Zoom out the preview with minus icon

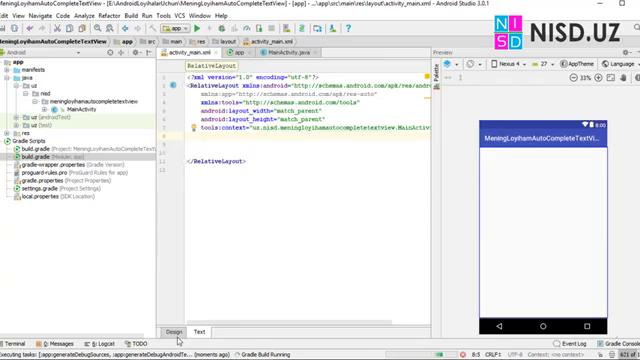pos(573,78)
